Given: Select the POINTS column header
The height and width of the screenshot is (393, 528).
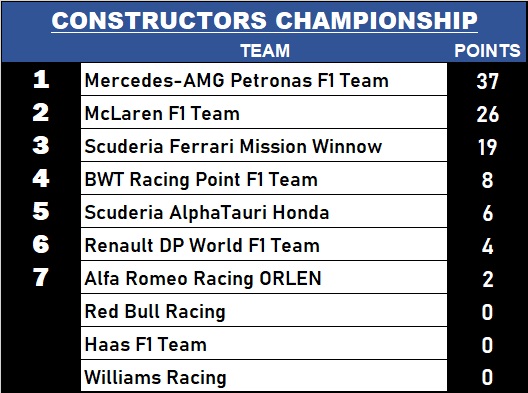Looking at the screenshot, I should (487, 51).
